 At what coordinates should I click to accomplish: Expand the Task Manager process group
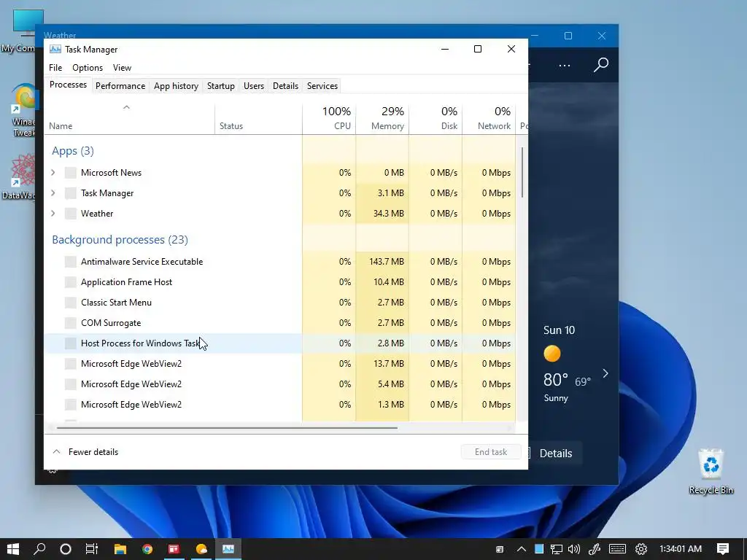[x=53, y=192]
